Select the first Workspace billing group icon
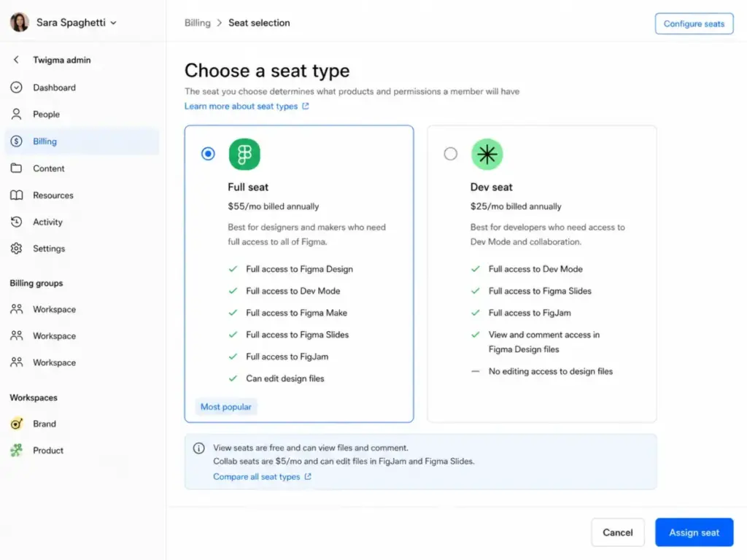 point(16,309)
